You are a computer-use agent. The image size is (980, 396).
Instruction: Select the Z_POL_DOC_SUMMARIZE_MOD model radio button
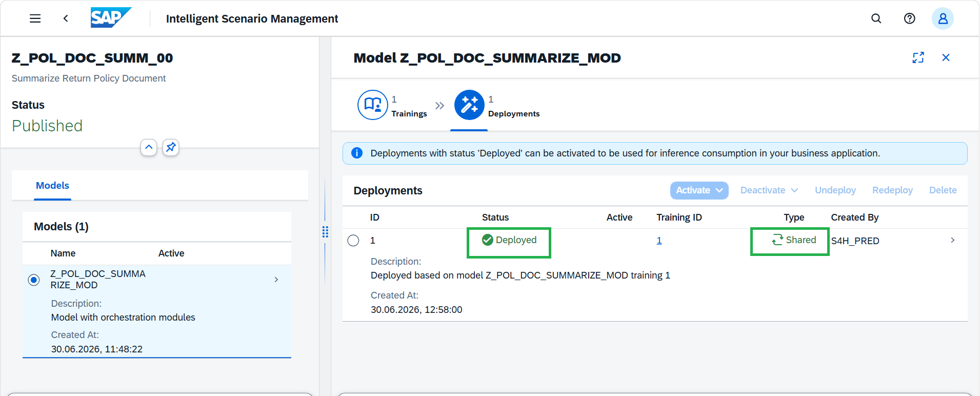pos(34,280)
